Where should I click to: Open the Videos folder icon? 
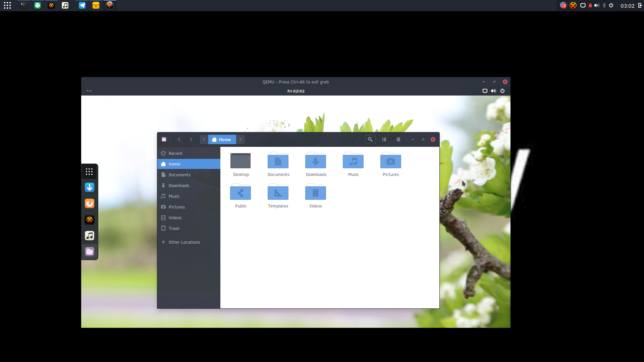pos(316,192)
